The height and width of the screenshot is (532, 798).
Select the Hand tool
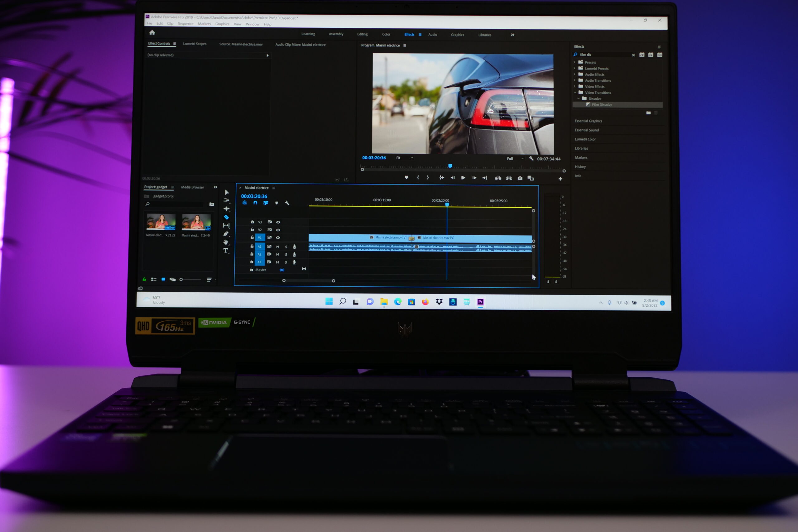tap(226, 242)
